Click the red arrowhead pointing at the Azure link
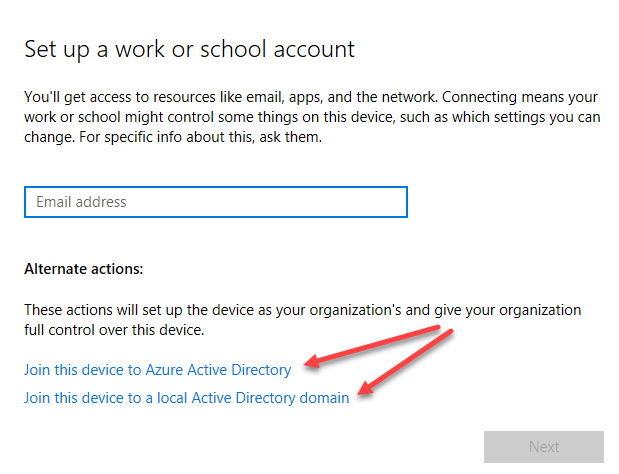The width and height of the screenshot is (619, 474). click(x=310, y=365)
